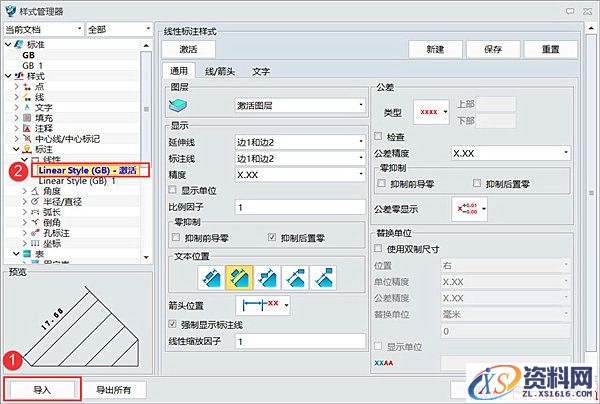
Task: Select third text position icon
Action: pos(267,277)
